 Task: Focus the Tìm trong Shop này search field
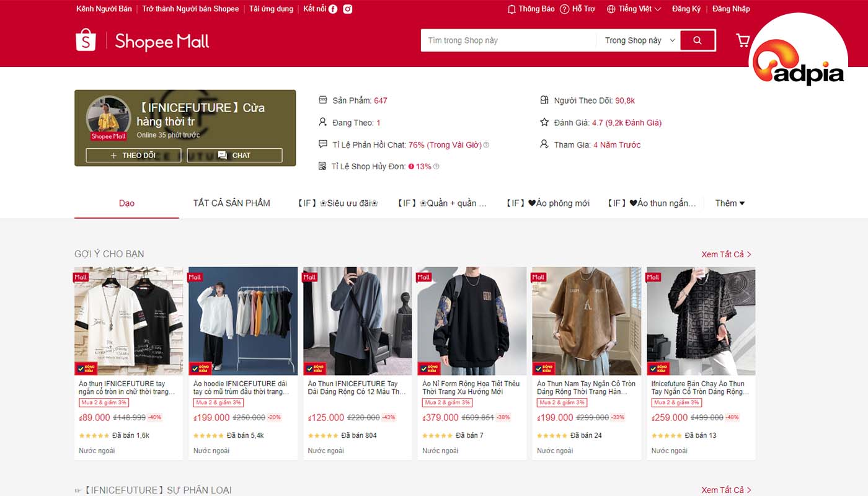coord(508,40)
